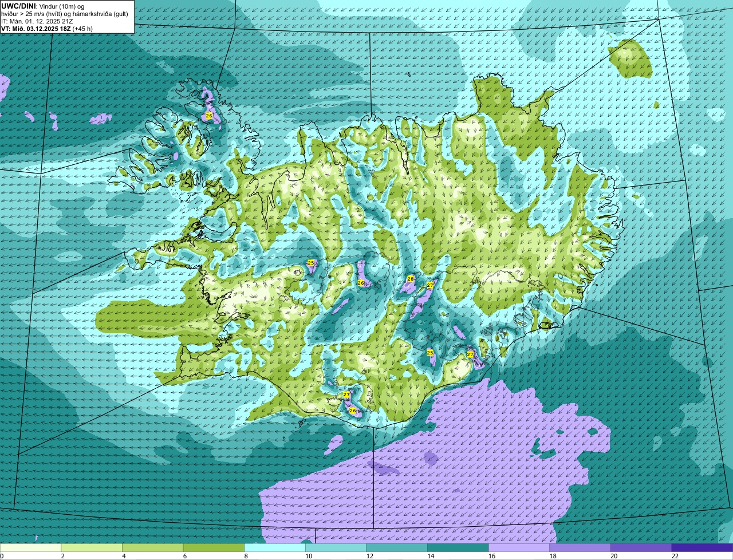Screen dimensions: 733x560
Task: Click the yellow "28" maximum gust marker
Action: tap(410, 279)
